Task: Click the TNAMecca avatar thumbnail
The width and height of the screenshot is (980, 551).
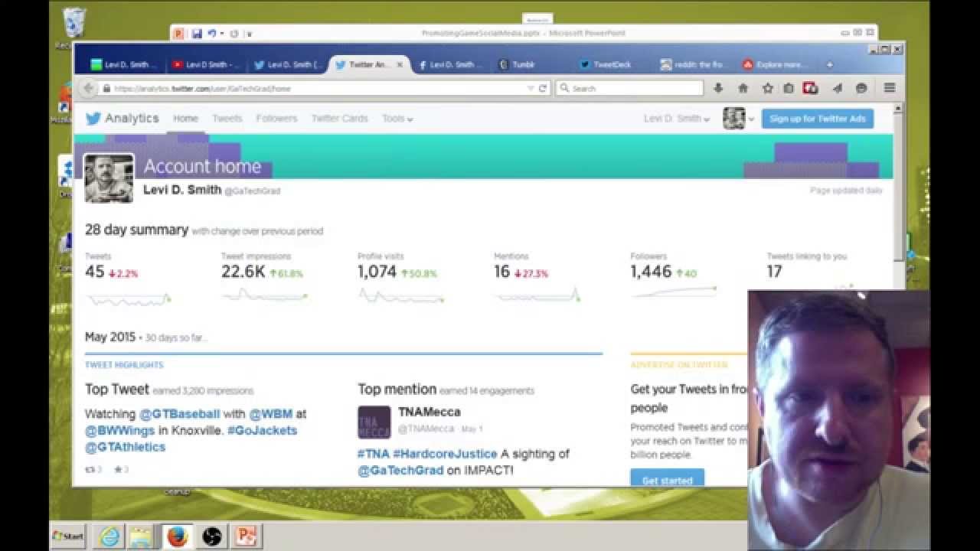Action: [374, 422]
